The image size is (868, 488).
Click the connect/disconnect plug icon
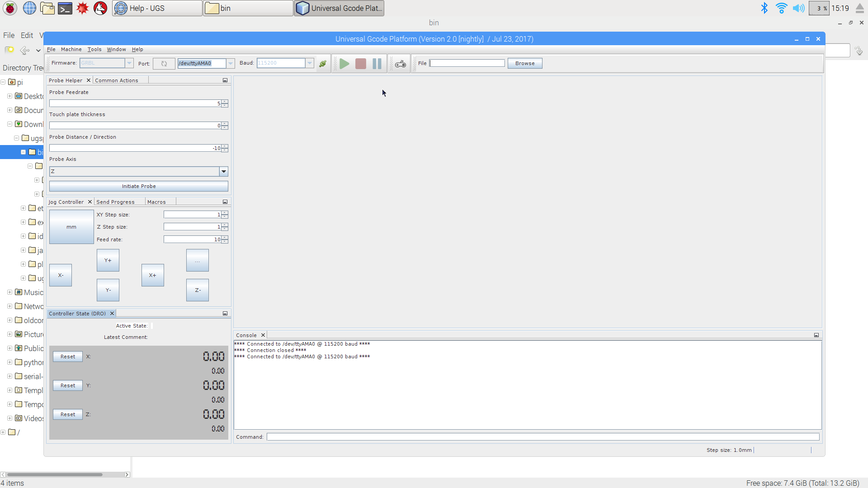tap(322, 64)
